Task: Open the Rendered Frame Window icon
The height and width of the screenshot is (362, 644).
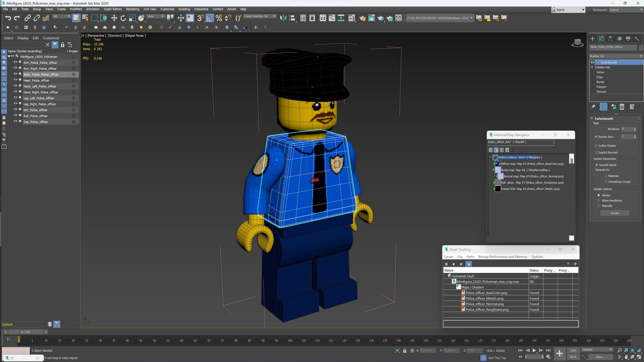Action: (x=372, y=18)
